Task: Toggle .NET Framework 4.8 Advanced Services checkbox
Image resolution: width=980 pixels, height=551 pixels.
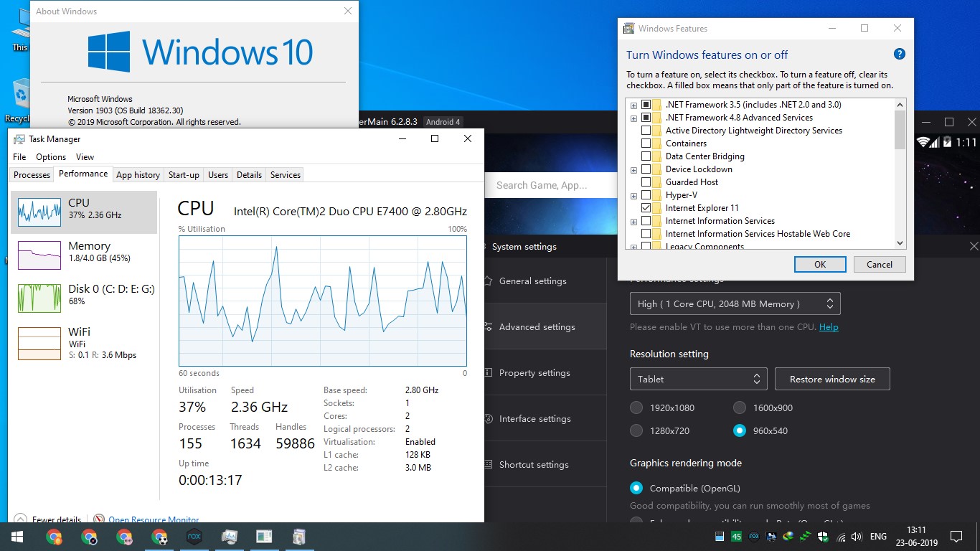Action: point(646,118)
